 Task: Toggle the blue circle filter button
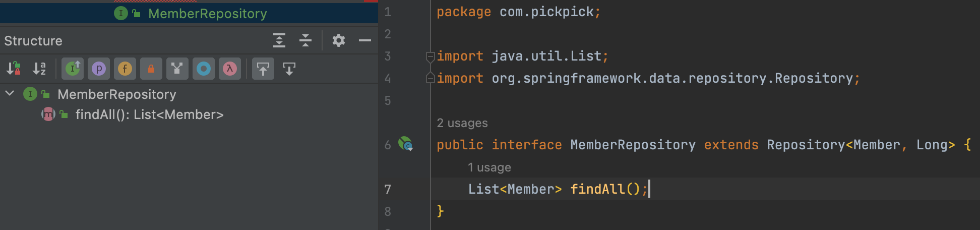point(204,68)
